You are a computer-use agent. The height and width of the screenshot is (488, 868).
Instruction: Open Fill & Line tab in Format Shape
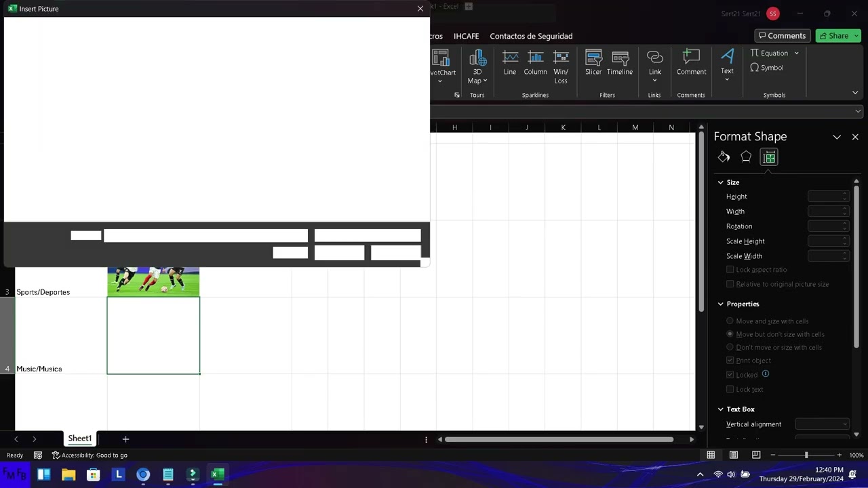tap(724, 157)
